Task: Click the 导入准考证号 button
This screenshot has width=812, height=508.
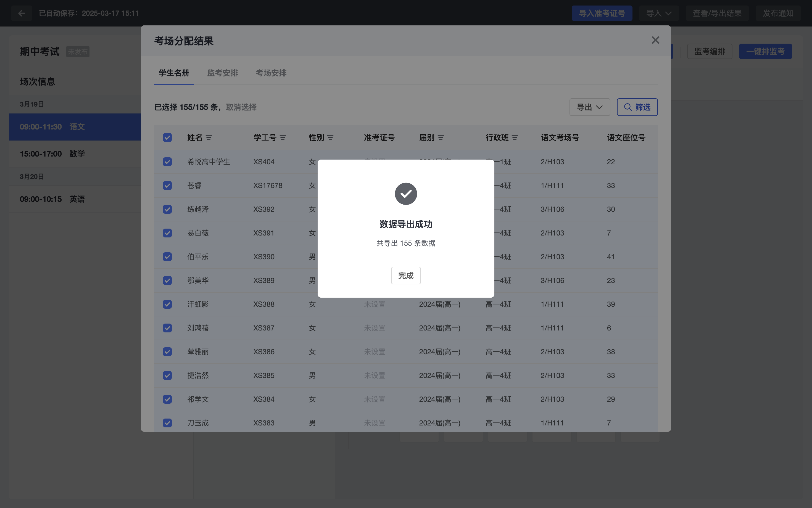Action: pos(602,13)
